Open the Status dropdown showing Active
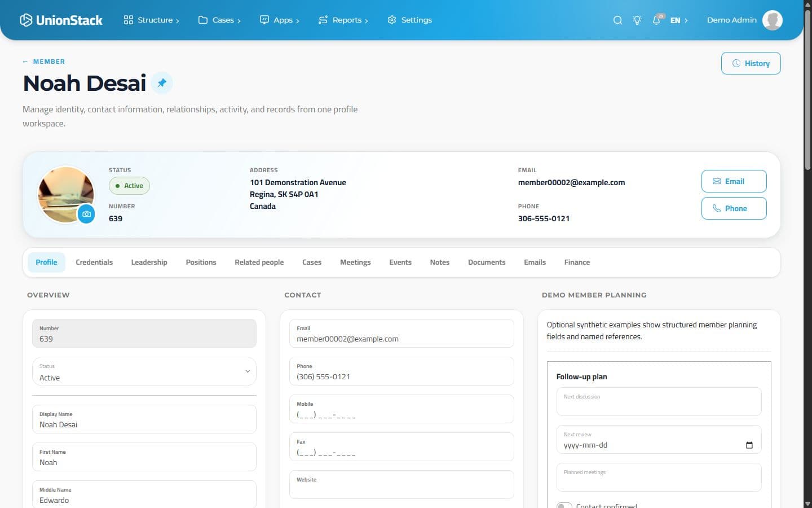This screenshot has height=508, width=812. click(x=144, y=371)
